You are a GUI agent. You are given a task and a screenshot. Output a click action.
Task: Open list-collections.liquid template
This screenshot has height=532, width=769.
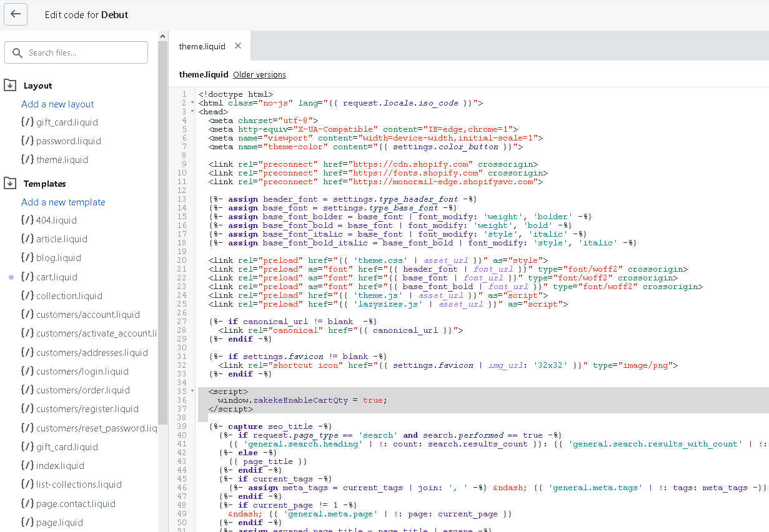pyautogui.click(x=79, y=485)
